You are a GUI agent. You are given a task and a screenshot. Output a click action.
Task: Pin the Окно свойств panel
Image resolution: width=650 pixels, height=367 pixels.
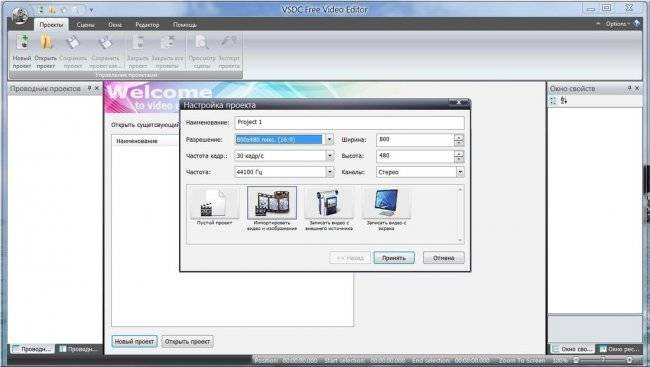pos(629,88)
